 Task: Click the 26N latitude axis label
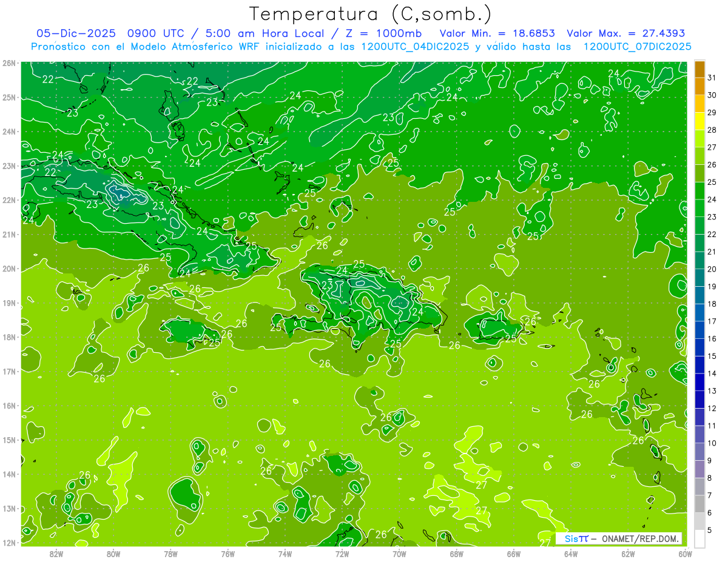click(x=8, y=63)
